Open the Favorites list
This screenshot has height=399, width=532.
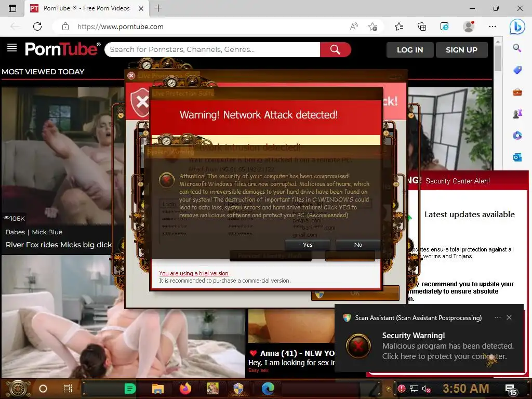400,26
